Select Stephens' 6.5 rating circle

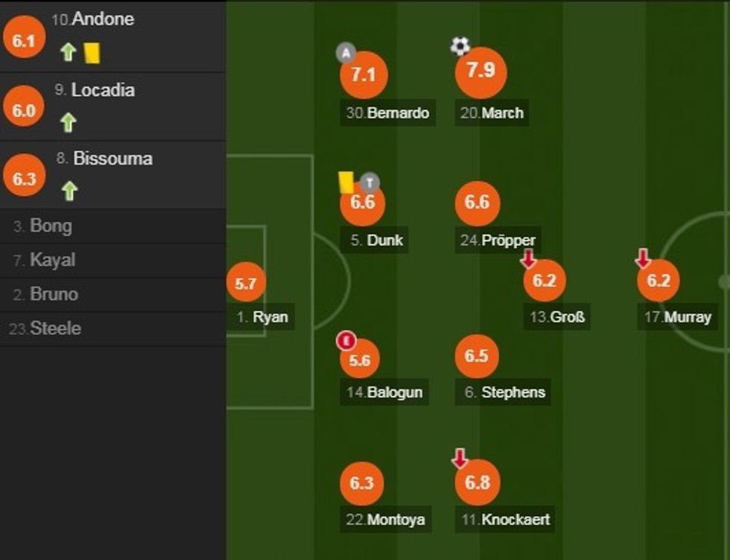pos(476,356)
